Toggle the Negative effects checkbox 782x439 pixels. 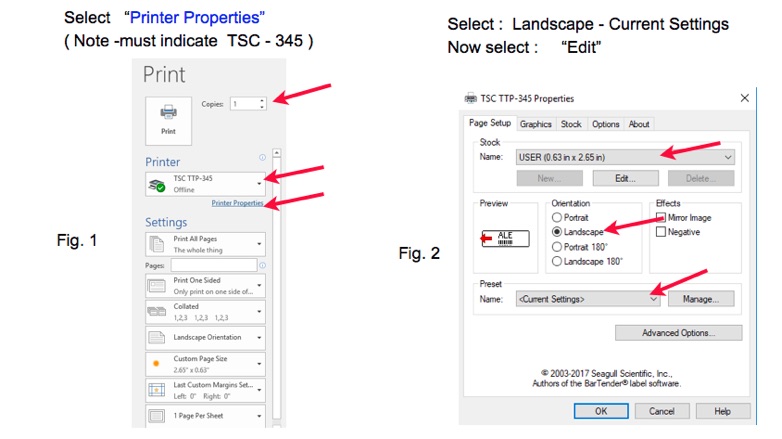(661, 232)
